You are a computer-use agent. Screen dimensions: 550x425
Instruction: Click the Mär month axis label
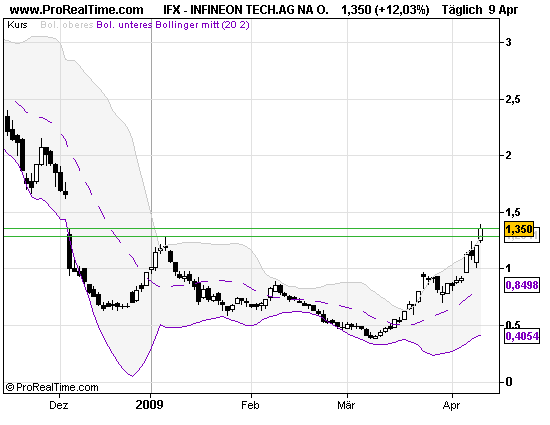click(346, 405)
